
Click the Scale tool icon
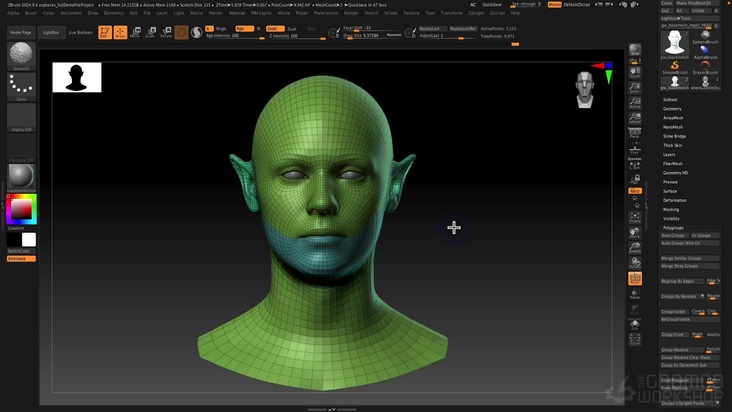(151, 32)
